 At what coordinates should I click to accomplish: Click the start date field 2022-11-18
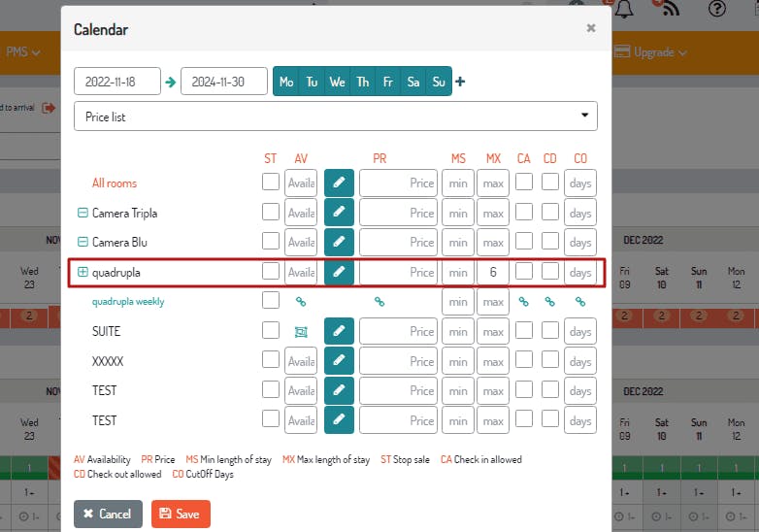(x=117, y=82)
